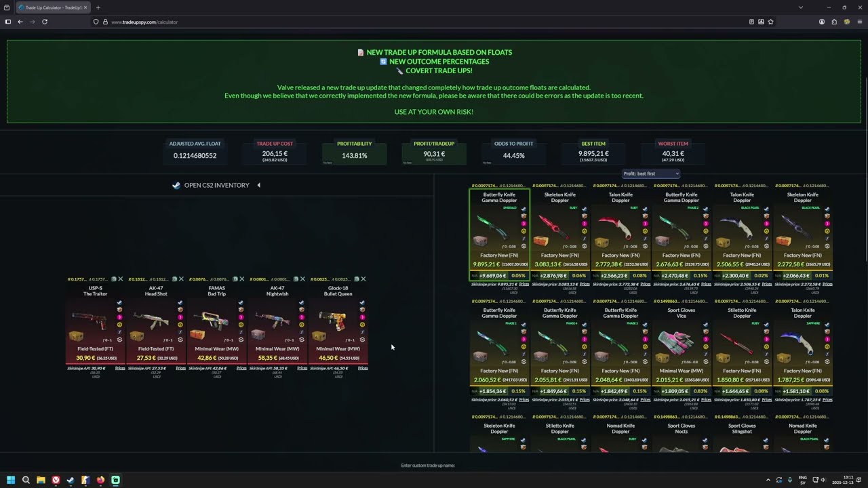Click pink moon icon on Talon Knife Doppler Ruby outcome
Viewport: 868px width, 488px height.
(645, 224)
